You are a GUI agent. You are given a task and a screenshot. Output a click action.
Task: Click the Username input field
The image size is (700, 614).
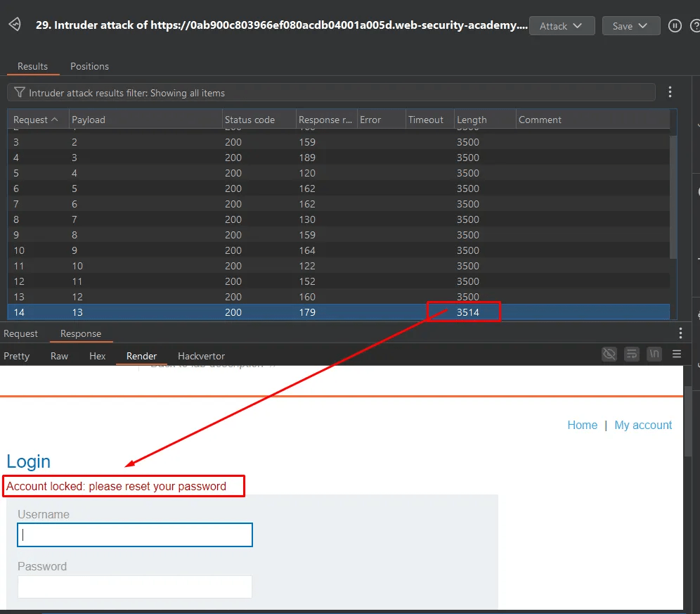135,535
